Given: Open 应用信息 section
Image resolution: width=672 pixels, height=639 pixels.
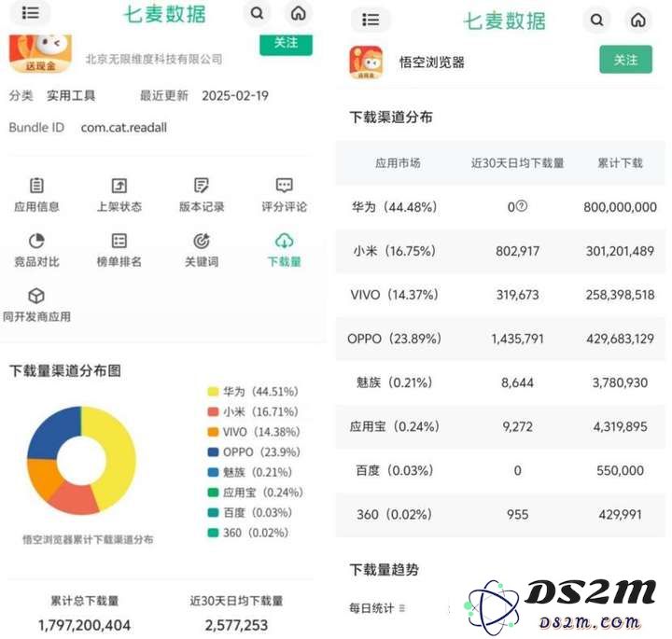Looking at the screenshot, I should (x=36, y=195).
